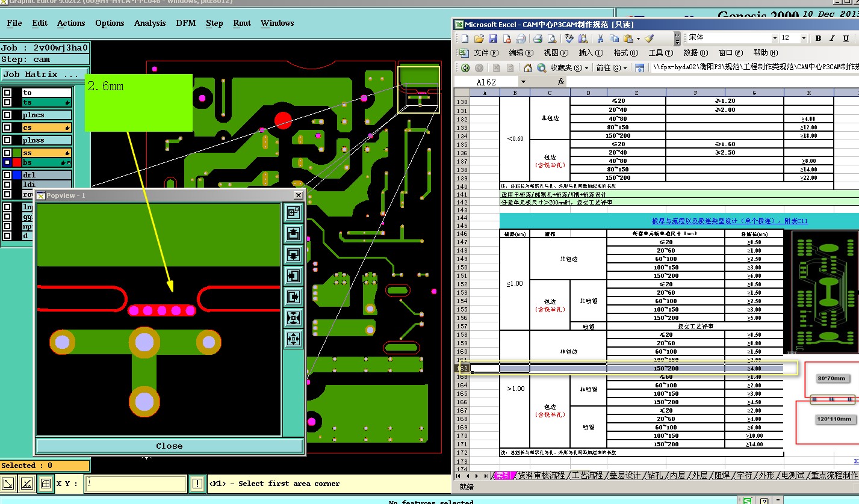Image resolution: width=859 pixels, height=504 pixels.
Task: Open Paste options dropdown arrow in Excel
Action: point(638,38)
